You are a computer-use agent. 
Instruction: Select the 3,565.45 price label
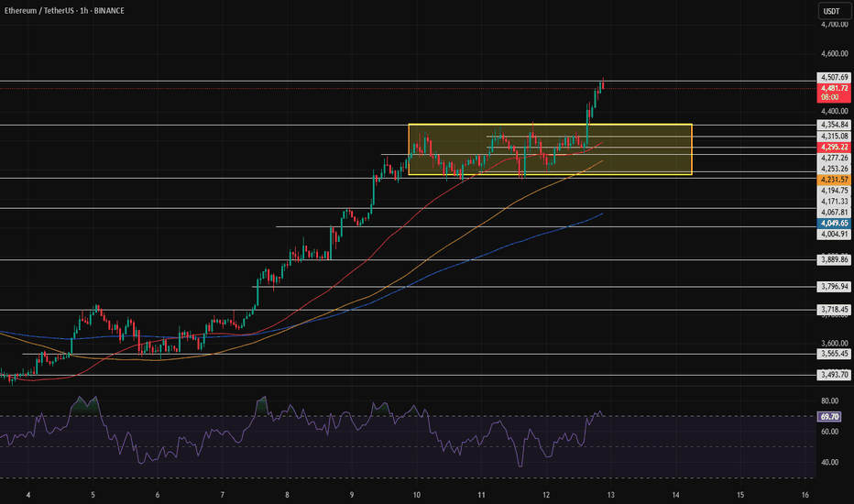[834, 354]
